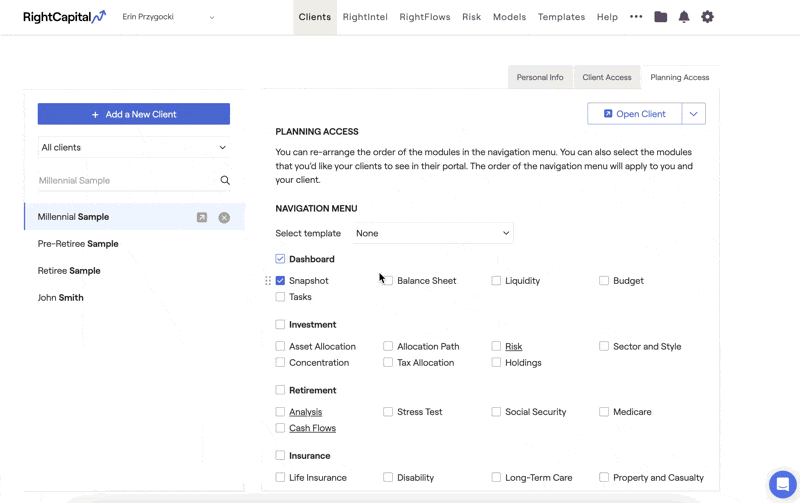Click the client search field
800x503 pixels.
click(x=128, y=181)
